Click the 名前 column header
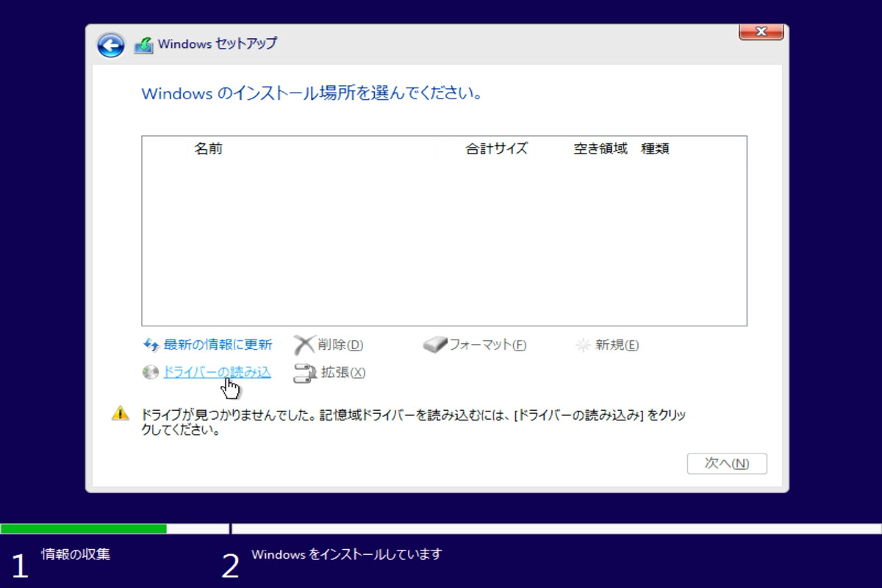 tap(208, 148)
